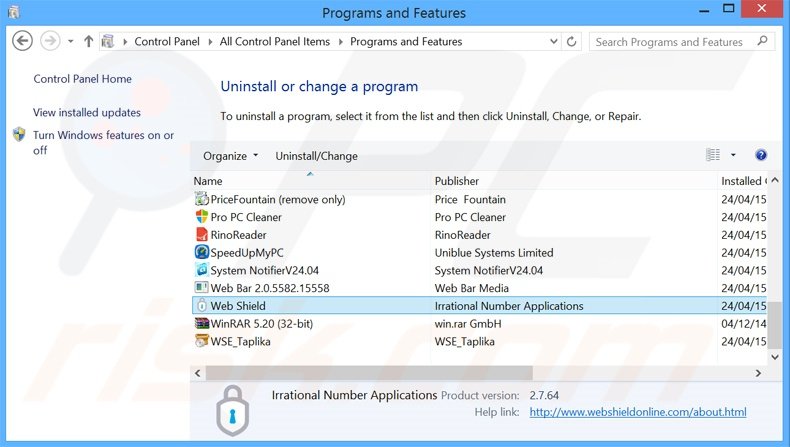Click win.rar GmbH publisher cell

pyautogui.click(x=468, y=324)
